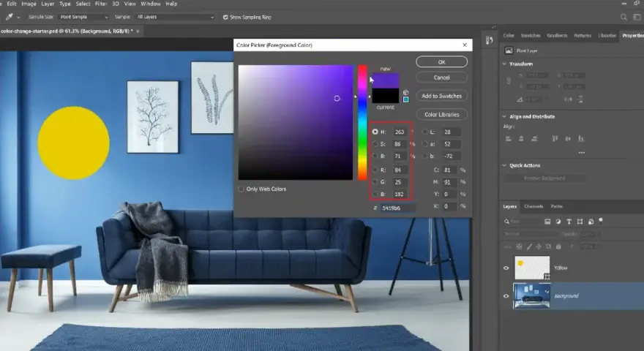Lock artboard nesting icon in Layers

548,246
